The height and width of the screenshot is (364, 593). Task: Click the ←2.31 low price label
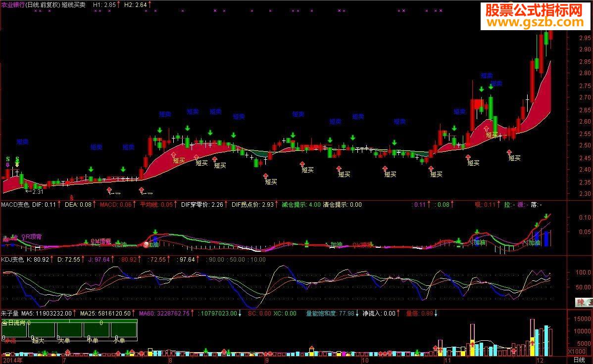[35, 191]
